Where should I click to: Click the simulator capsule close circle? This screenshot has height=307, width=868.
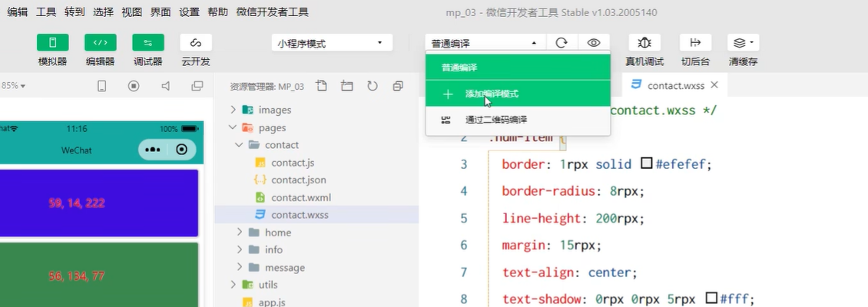click(x=181, y=150)
